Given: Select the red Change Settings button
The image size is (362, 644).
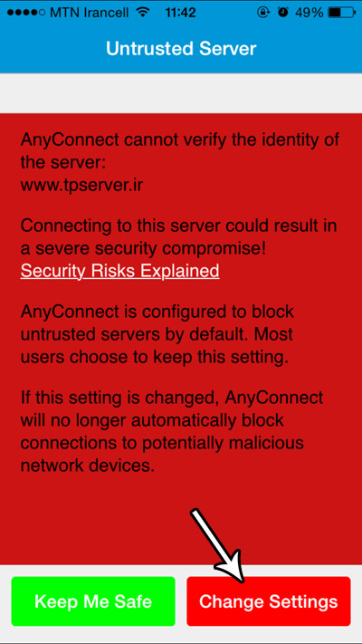Looking at the screenshot, I should [269, 601].
